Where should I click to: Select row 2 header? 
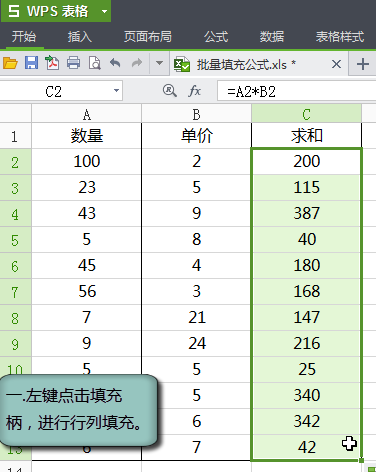(15, 162)
